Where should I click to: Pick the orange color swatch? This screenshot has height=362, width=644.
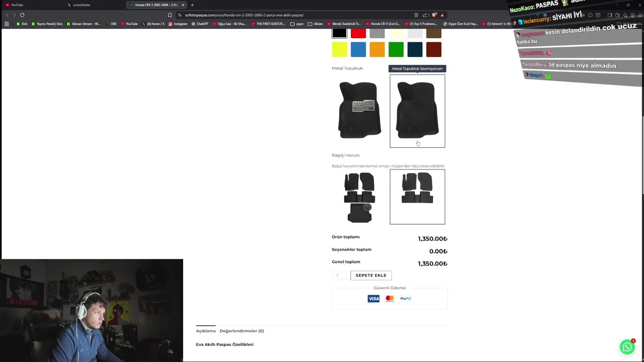coord(377,49)
